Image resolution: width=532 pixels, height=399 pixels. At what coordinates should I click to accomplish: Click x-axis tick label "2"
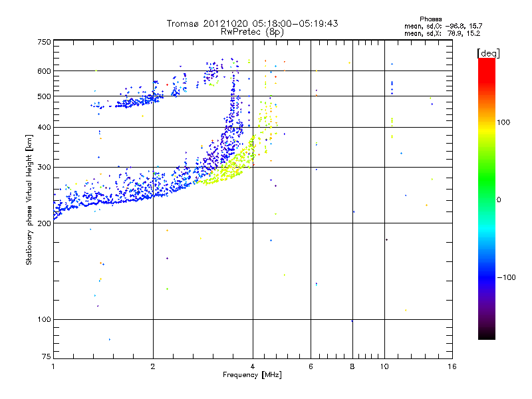[x=153, y=366]
